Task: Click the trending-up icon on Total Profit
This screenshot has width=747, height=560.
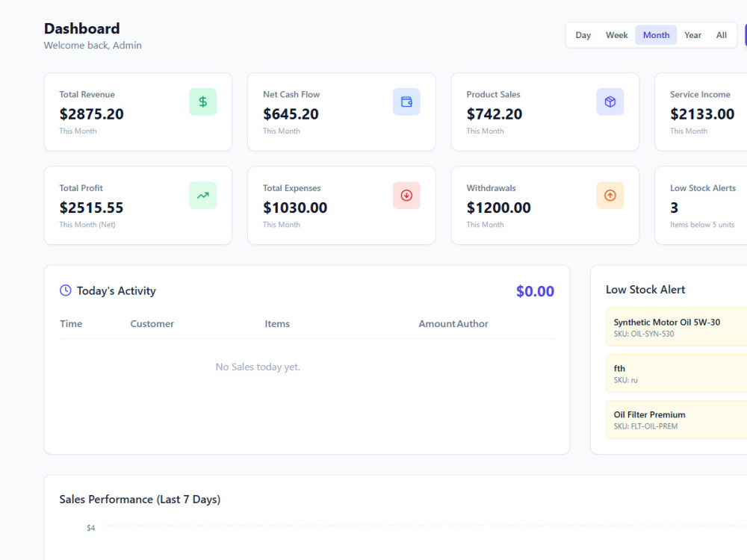Action: point(203,195)
